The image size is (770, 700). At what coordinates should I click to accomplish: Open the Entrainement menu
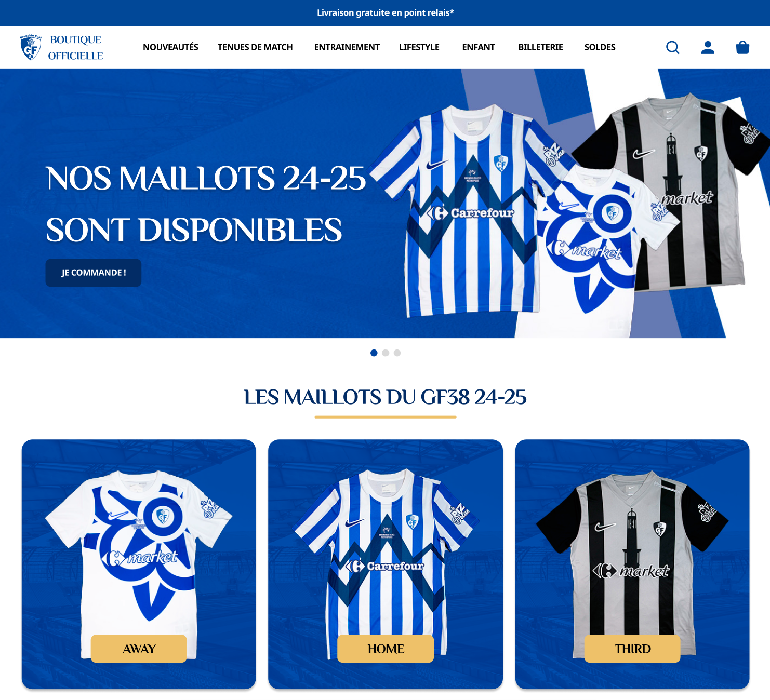347,47
